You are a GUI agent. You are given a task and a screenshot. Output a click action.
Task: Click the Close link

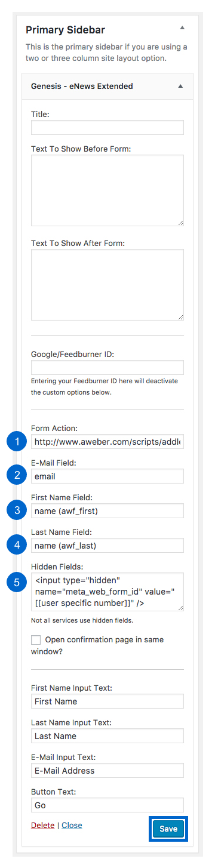72,826
